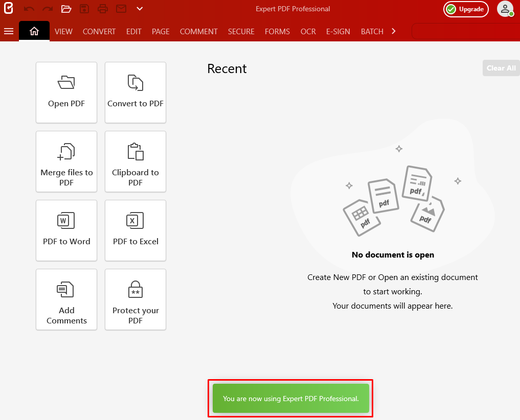
Task: Click the Email envelope icon
Action: [x=121, y=9]
